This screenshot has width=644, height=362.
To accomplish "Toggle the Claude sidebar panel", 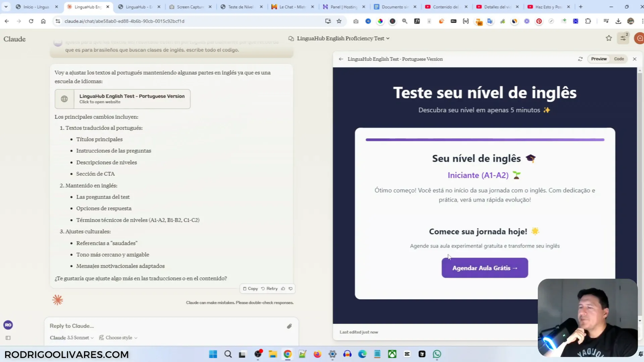I will pyautogui.click(x=8, y=338).
